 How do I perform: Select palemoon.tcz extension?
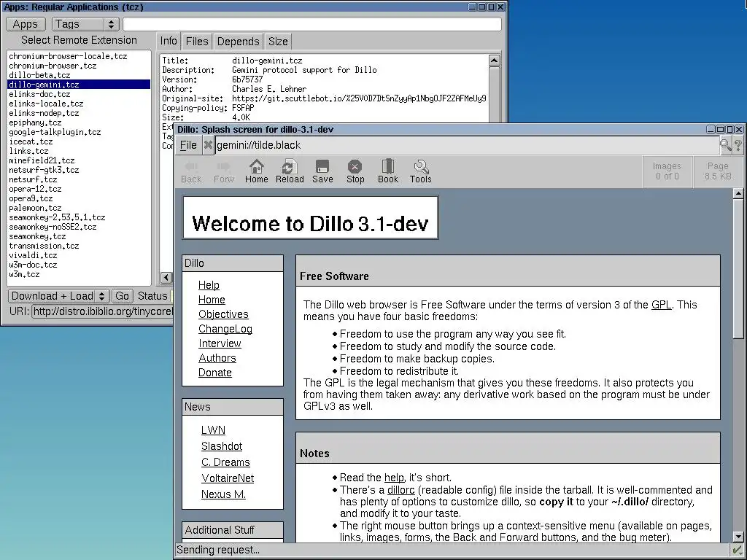pyautogui.click(x=79, y=208)
